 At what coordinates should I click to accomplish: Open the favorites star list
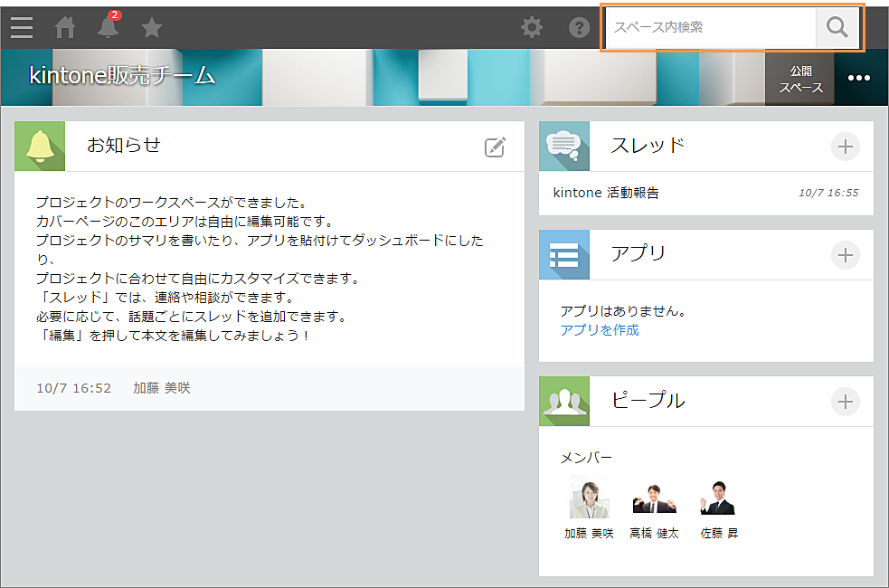[151, 27]
